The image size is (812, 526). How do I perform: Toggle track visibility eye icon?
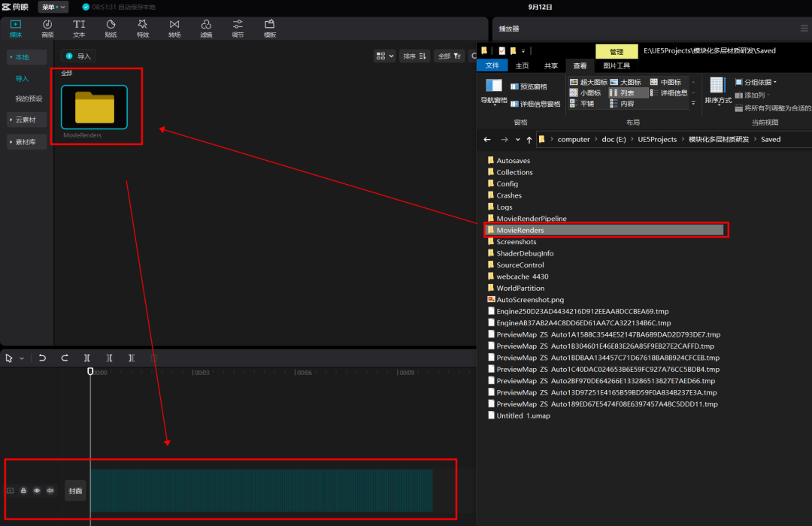point(37,491)
